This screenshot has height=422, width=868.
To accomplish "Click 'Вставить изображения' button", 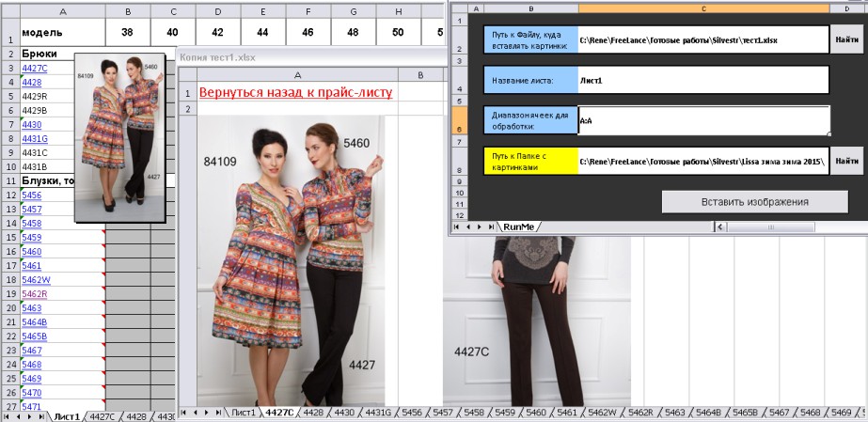I will point(755,202).
